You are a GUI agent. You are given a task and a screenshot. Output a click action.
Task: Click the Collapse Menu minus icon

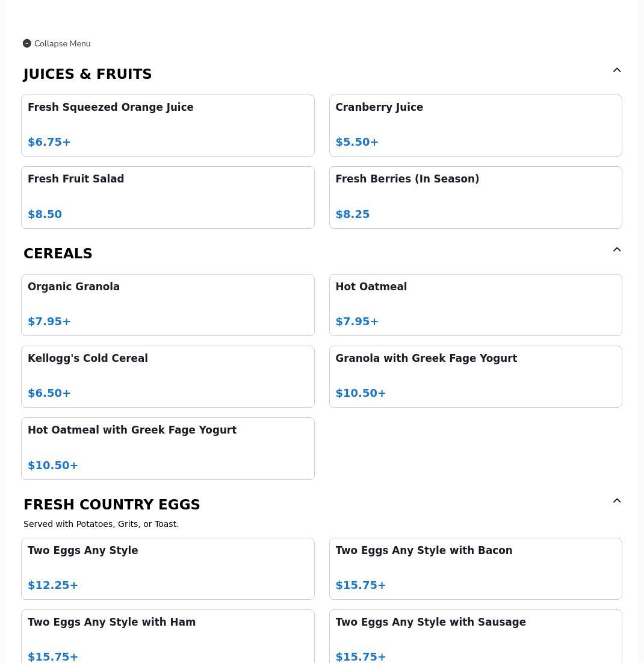pyautogui.click(x=27, y=43)
